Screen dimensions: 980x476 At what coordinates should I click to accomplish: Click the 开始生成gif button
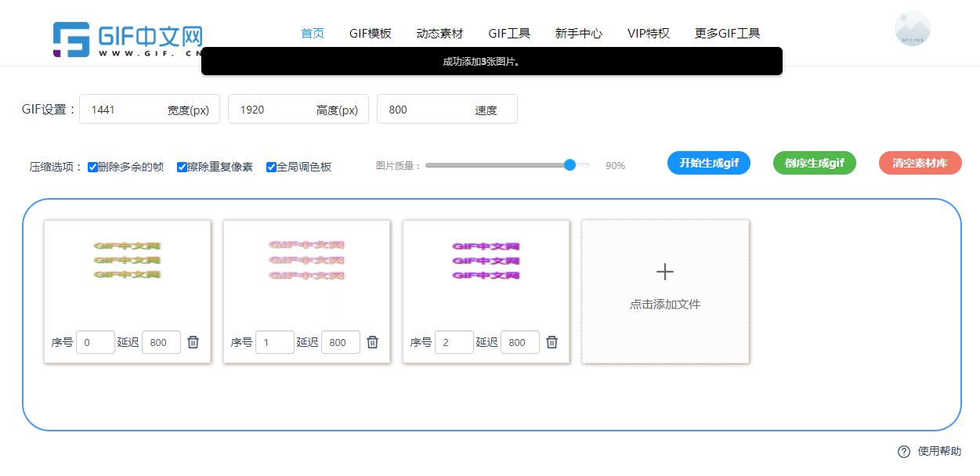point(707,163)
